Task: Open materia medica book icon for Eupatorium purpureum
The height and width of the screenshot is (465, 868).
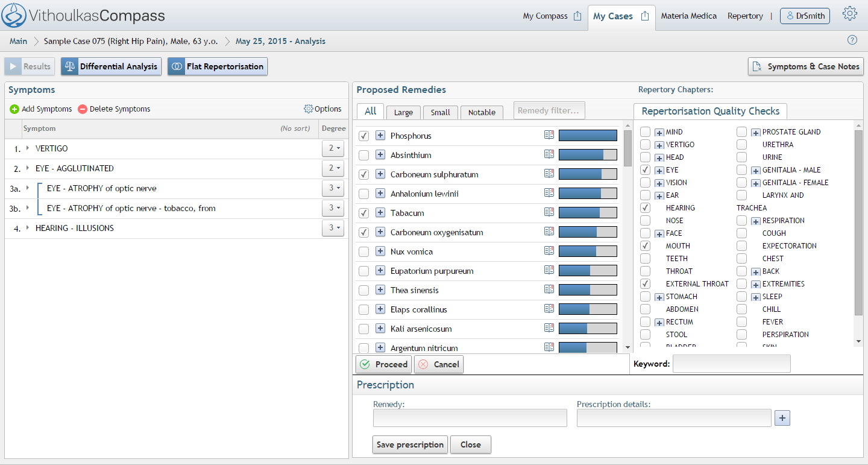Action: point(549,270)
